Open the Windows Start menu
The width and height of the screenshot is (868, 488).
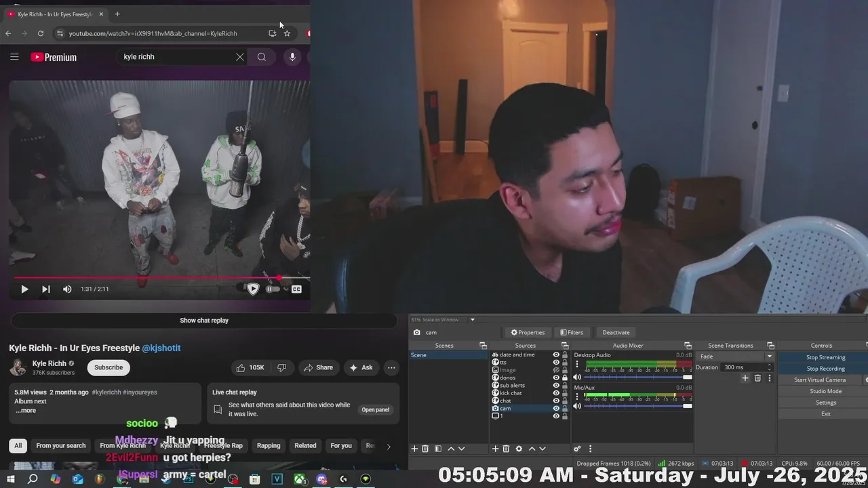pos(11,479)
